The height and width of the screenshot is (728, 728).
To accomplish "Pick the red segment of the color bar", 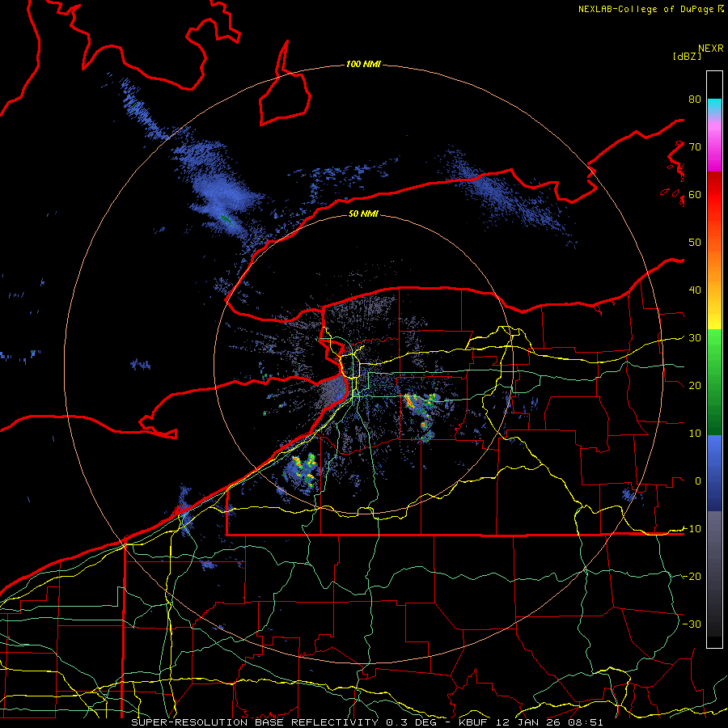I will pos(714,194).
